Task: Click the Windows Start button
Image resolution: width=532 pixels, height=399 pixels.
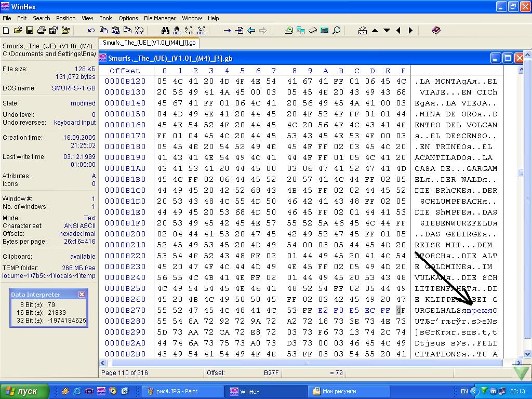Action: click(24, 391)
